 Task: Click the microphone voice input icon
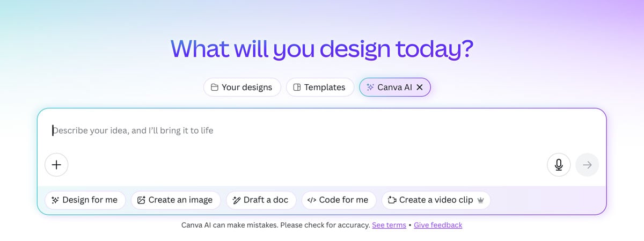pos(559,165)
